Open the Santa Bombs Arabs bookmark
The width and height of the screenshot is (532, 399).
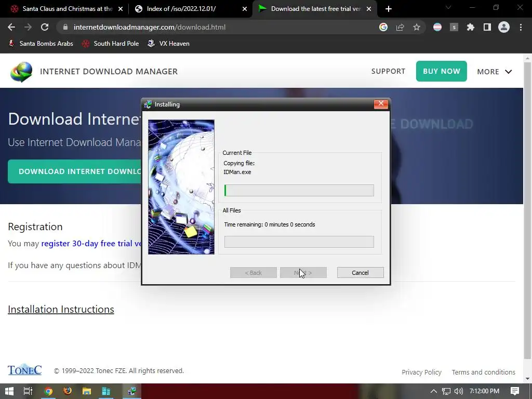(x=41, y=44)
